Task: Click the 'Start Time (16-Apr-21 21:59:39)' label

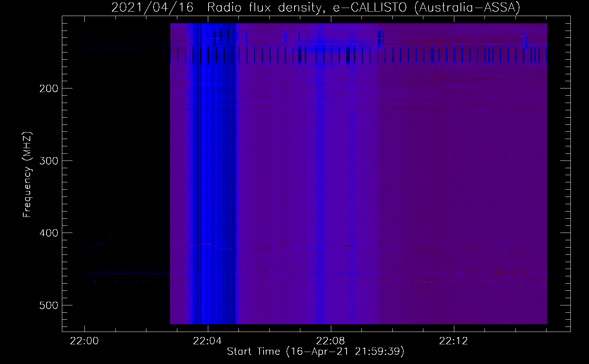Action: tap(316, 351)
